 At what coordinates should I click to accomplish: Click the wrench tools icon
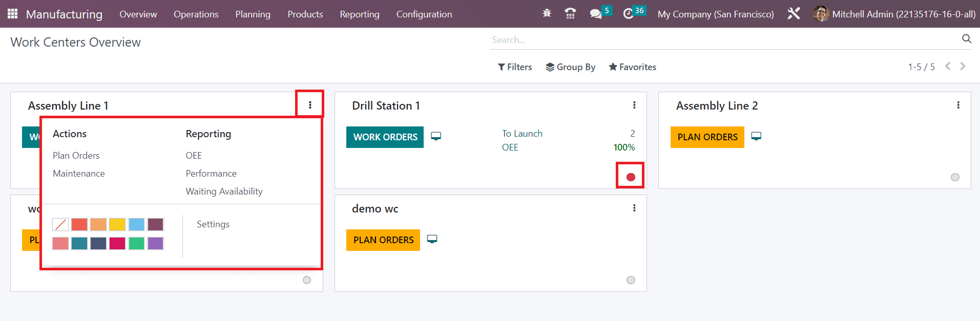tap(794, 14)
